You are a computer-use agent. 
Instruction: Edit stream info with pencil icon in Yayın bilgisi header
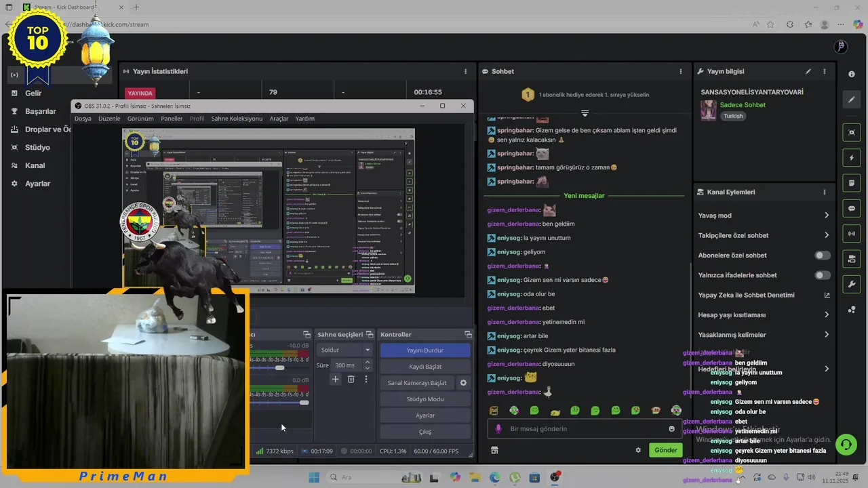[x=808, y=71]
